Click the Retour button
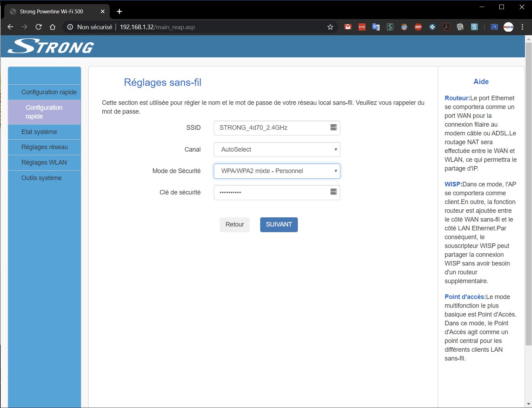532x408 pixels. [235, 224]
